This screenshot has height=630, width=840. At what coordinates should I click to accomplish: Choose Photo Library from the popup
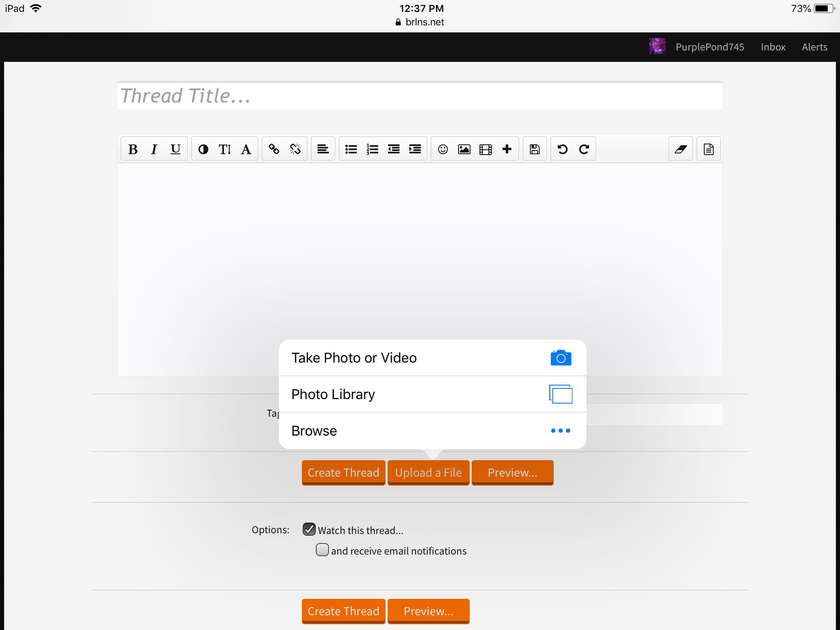(x=432, y=394)
